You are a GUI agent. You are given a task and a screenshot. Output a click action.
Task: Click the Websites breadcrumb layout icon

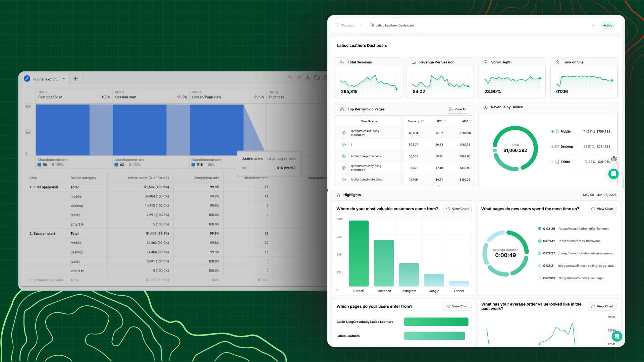337,25
